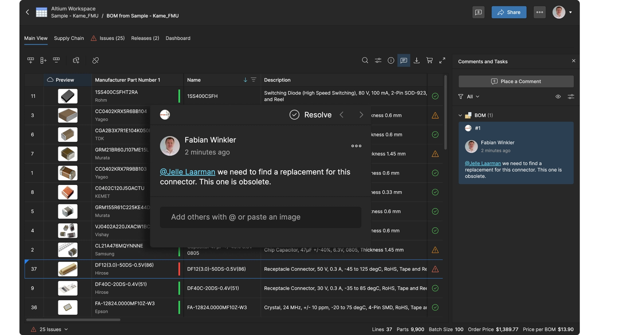Image resolution: width=644 pixels, height=335 pixels.
Task: Click the back arrow in header
Action: 28,12
